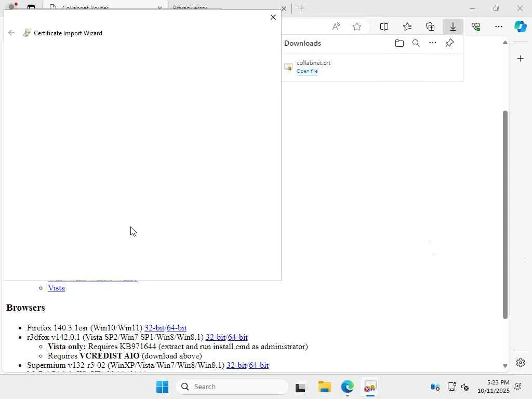The image size is (532, 399).
Task: Open taskbar clock showing 5:23 PM
Action: 494,387
